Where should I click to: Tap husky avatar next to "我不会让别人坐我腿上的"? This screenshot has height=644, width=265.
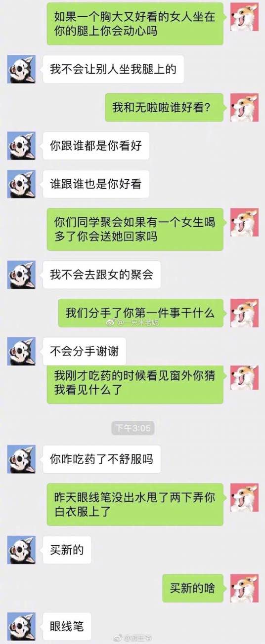(21, 69)
